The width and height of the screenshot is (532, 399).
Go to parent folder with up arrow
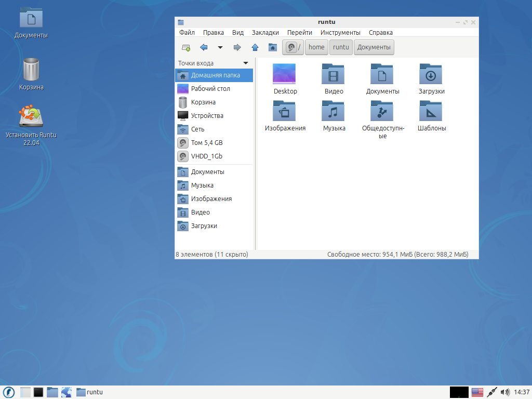[x=255, y=47]
